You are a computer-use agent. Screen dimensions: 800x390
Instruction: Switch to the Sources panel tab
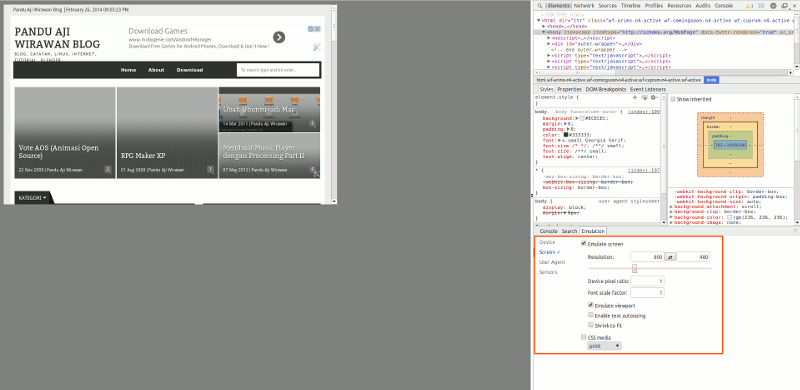(607, 6)
